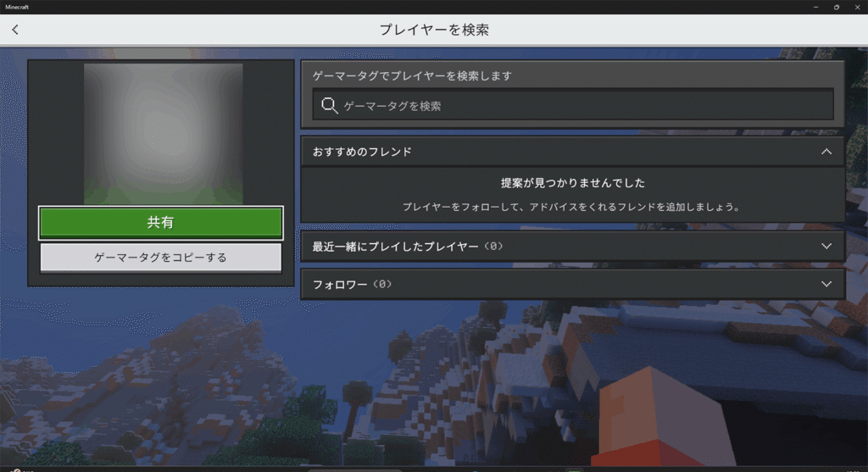Restore down the Minecraft window
Image resolution: width=868 pixels, height=472 pixels.
[x=837, y=7]
